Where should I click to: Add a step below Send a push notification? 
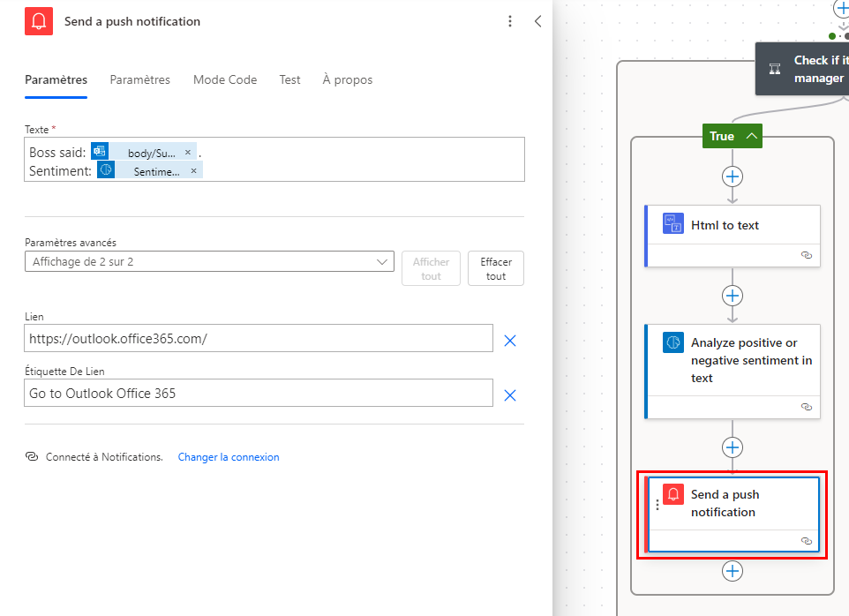pos(732,571)
